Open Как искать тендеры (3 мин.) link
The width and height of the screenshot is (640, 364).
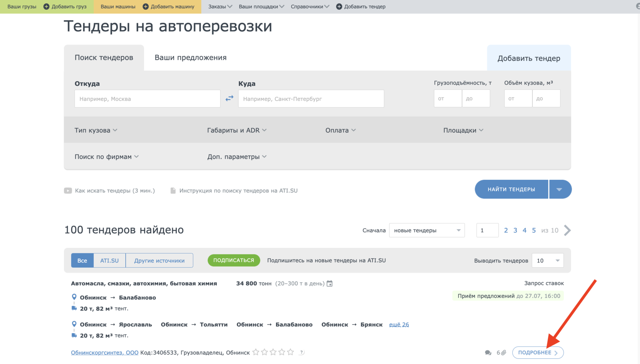115,190
